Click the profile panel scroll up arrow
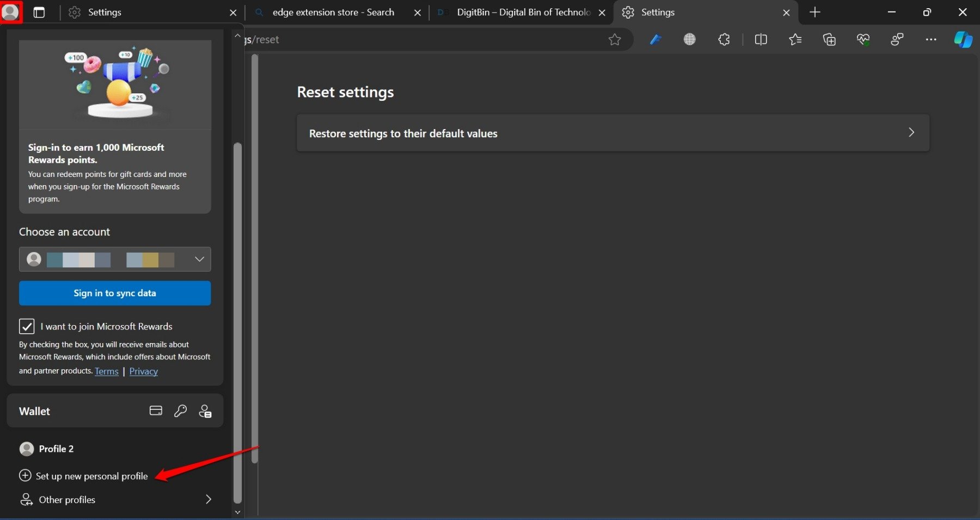The image size is (980, 520). (237, 35)
